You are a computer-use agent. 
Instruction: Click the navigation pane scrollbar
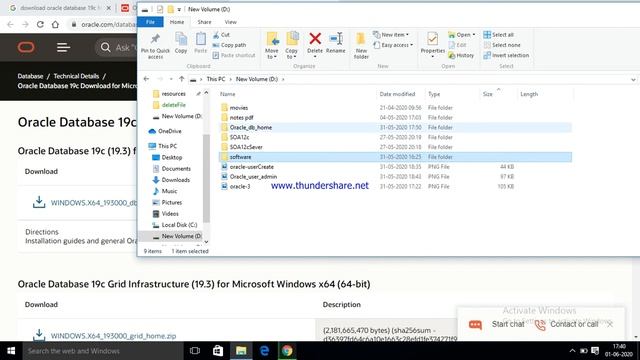[206, 179]
